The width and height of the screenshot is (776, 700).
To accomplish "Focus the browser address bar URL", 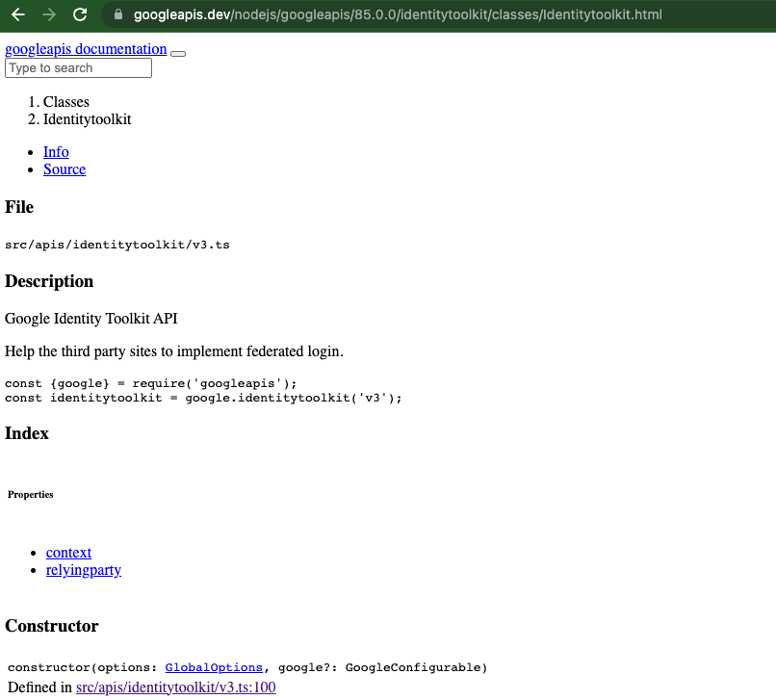I will click(398, 14).
